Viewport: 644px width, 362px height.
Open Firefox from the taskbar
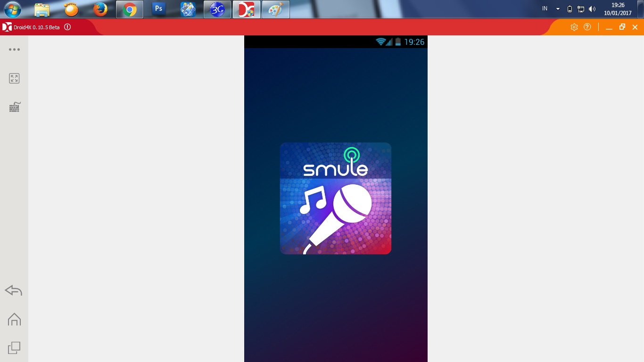tap(100, 9)
